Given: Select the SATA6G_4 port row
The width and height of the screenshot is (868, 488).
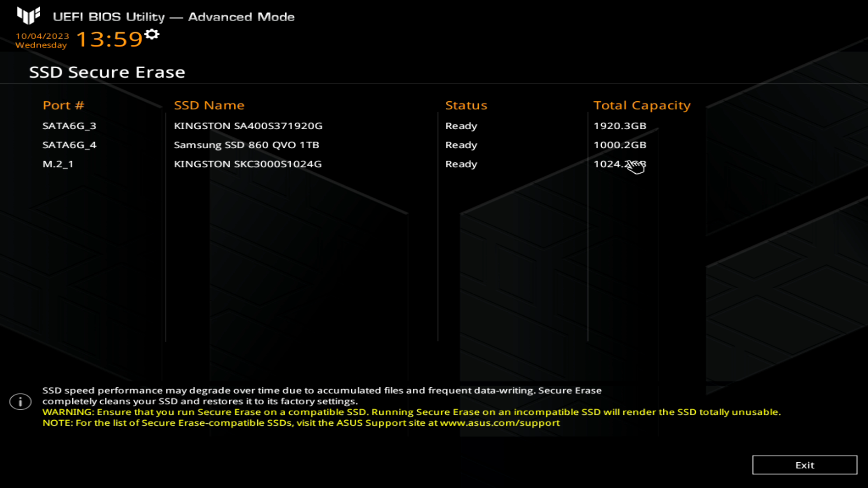Looking at the screenshot, I should (x=69, y=145).
